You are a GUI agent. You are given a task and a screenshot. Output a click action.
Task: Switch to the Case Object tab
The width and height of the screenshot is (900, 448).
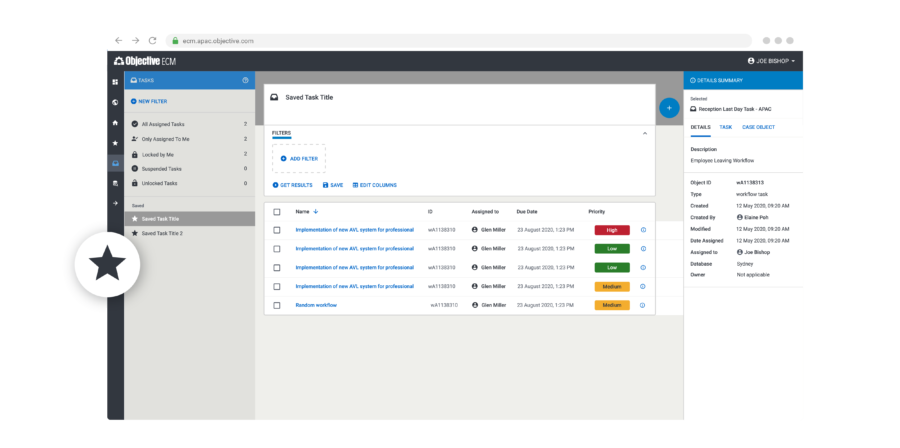click(758, 127)
